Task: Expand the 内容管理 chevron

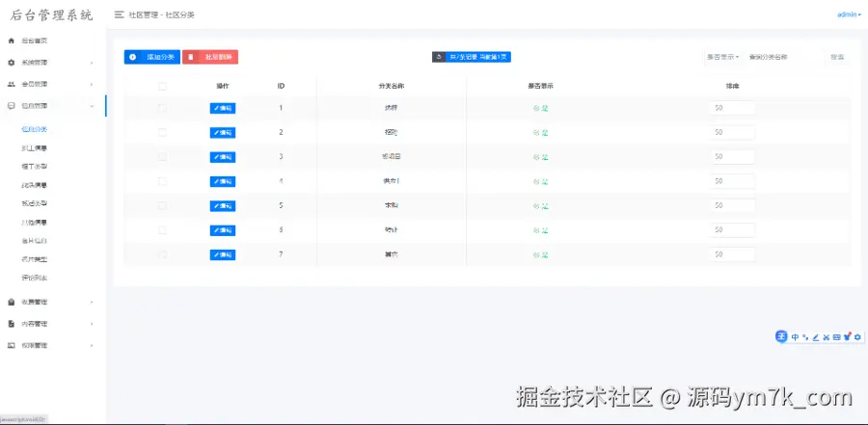Action: (92, 324)
